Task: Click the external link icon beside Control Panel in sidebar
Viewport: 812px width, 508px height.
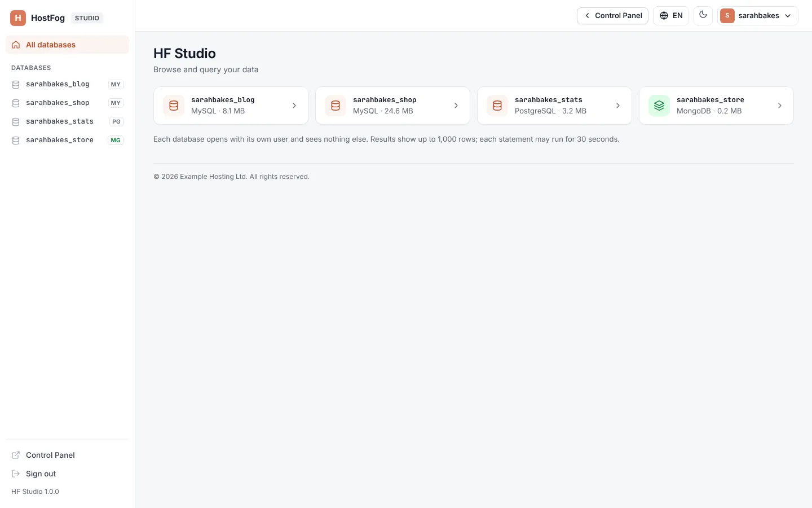Action: pyautogui.click(x=16, y=455)
